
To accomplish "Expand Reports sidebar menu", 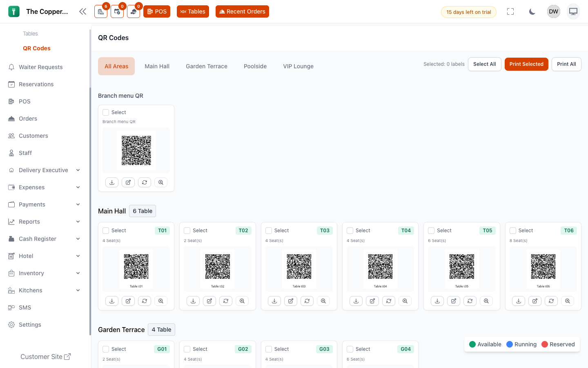I will pyautogui.click(x=45, y=222).
